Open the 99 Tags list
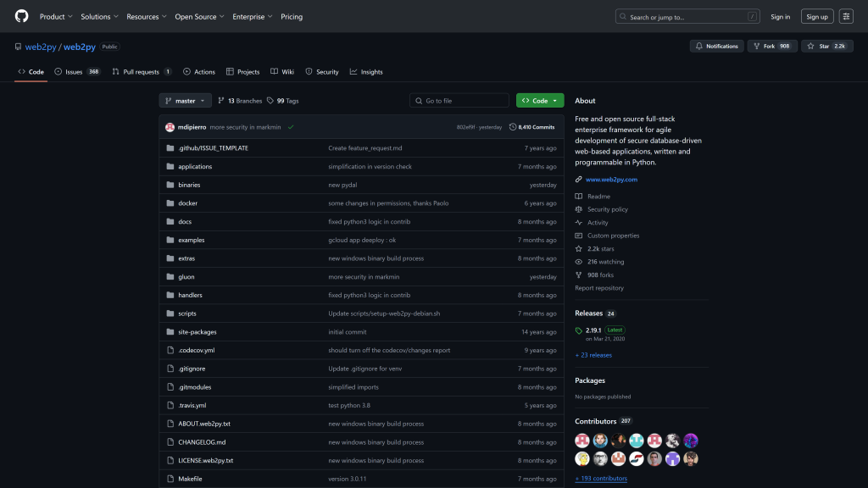The height and width of the screenshot is (488, 868). click(283, 101)
